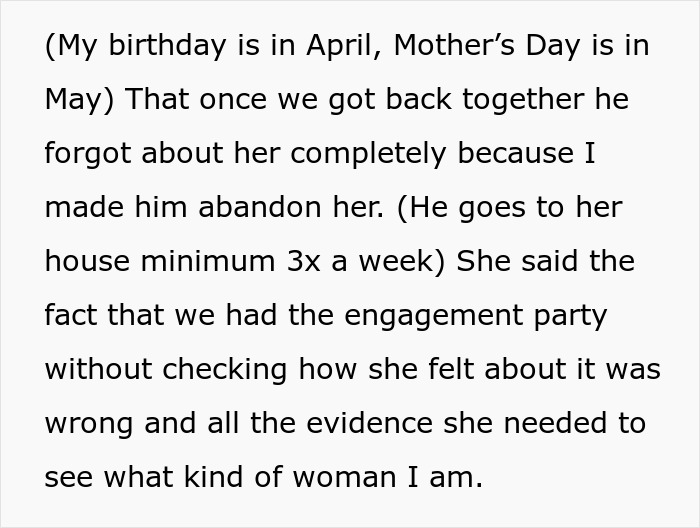The image size is (700, 528).
Task: Click the word "wrong"
Action: tap(90, 424)
